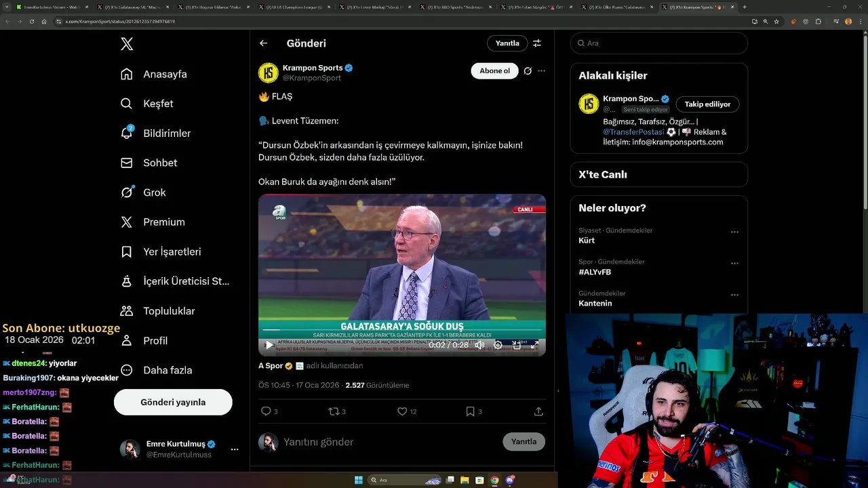Enter fullscreen on the video

coord(534,345)
